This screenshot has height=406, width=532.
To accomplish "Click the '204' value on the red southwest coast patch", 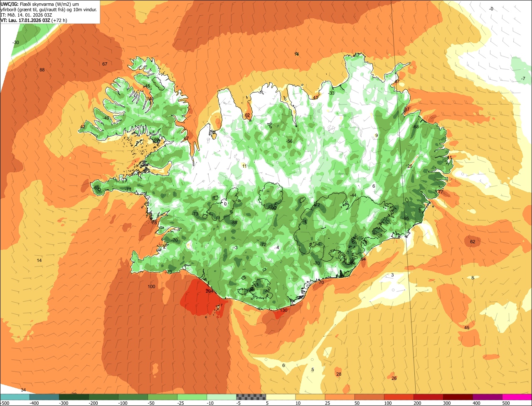I will tap(209, 291).
